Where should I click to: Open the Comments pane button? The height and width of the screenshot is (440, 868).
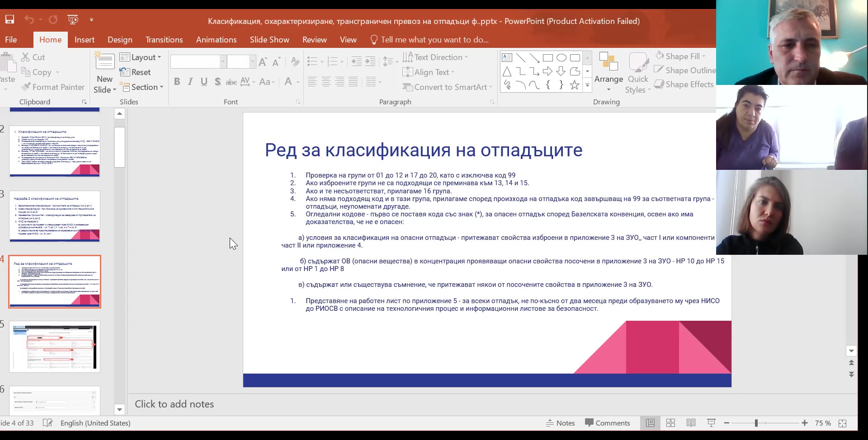607,423
